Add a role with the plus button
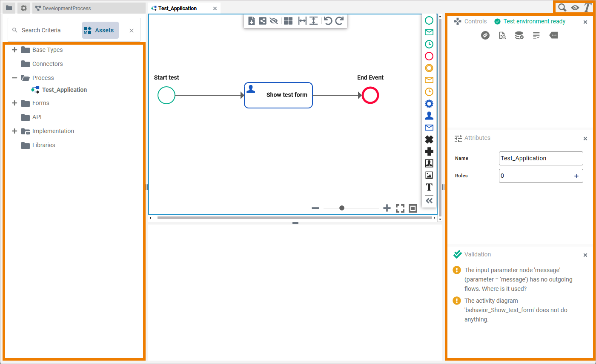 coord(576,176)
